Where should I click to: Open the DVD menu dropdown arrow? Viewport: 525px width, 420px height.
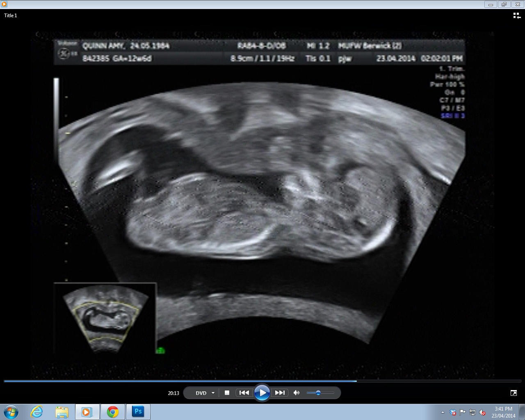coord(213,393)
